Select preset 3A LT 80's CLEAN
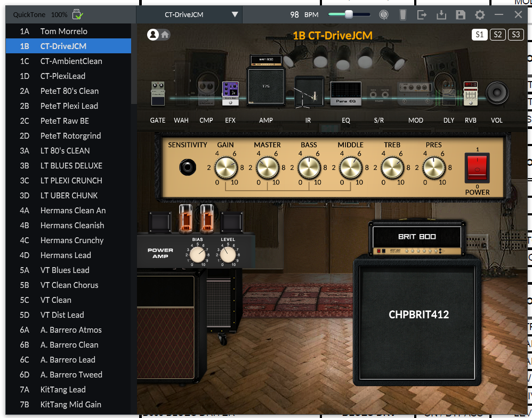The image size is (532, 418). (x=68, y=151)
